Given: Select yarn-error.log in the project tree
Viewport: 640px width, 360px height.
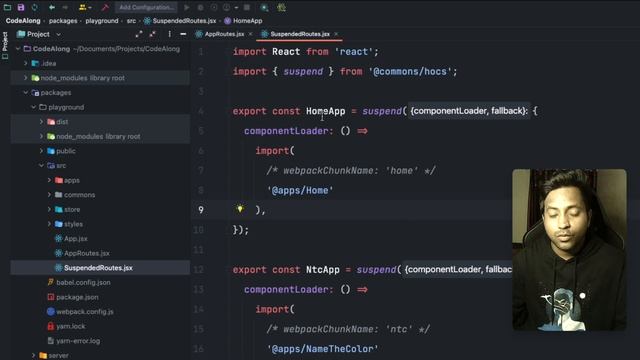Looking at the screenshot, I should click(x=78, y=341).
